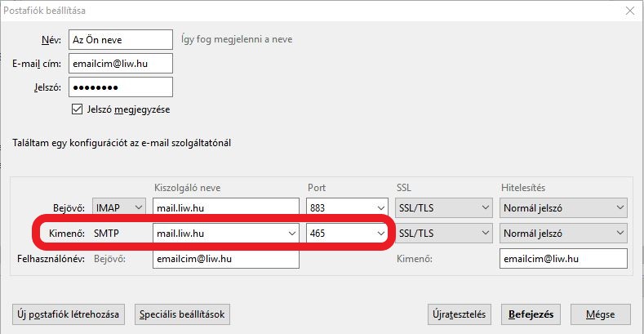Click the Jelszó password field
The image size is (644, 334).
(121, 87)
